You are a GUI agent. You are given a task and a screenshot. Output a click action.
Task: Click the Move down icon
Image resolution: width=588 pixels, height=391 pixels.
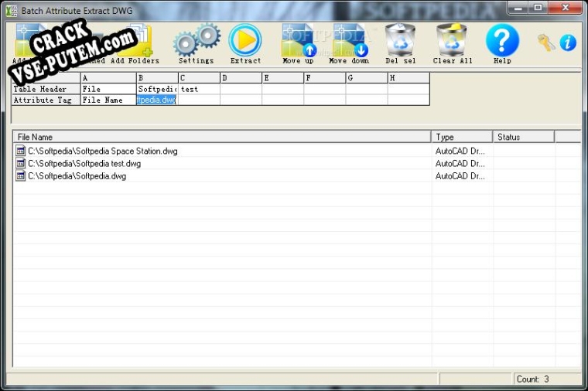[x=349, y=42]
